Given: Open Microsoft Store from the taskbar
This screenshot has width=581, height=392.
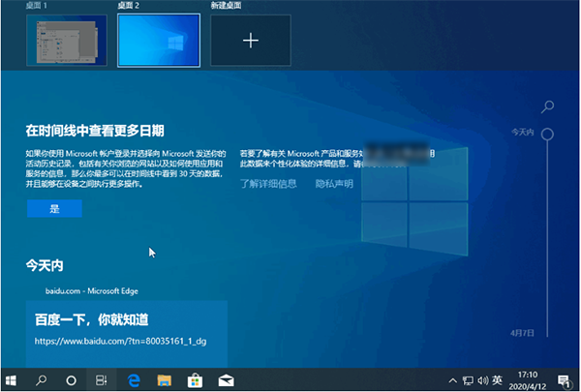Looking at the screenshot, I should (194, 380).
